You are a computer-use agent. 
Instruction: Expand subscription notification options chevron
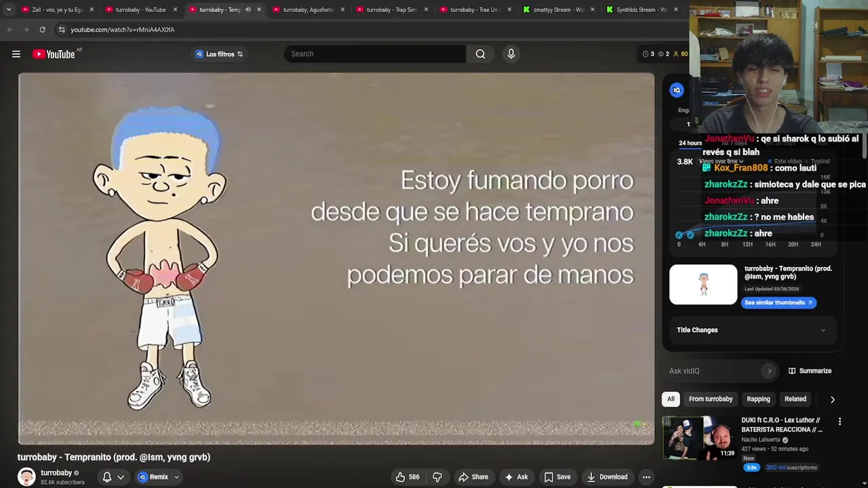coord(121,477)
